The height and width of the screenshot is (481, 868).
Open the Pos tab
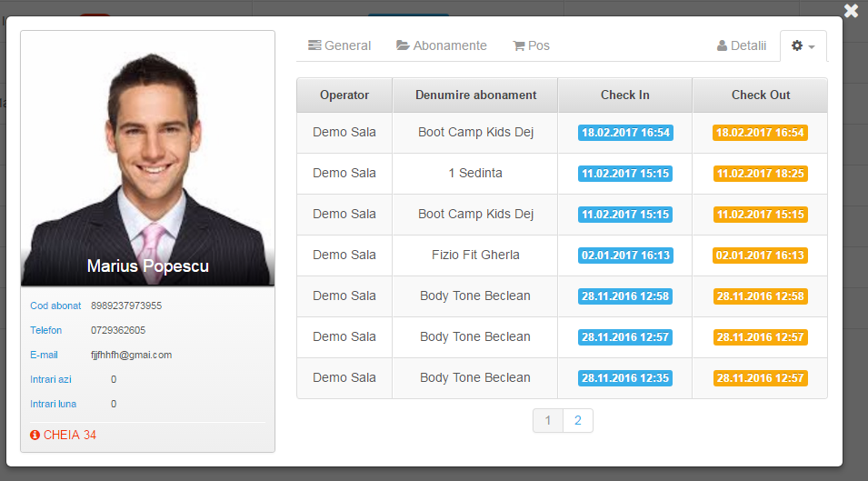click(x=531, y=45)
